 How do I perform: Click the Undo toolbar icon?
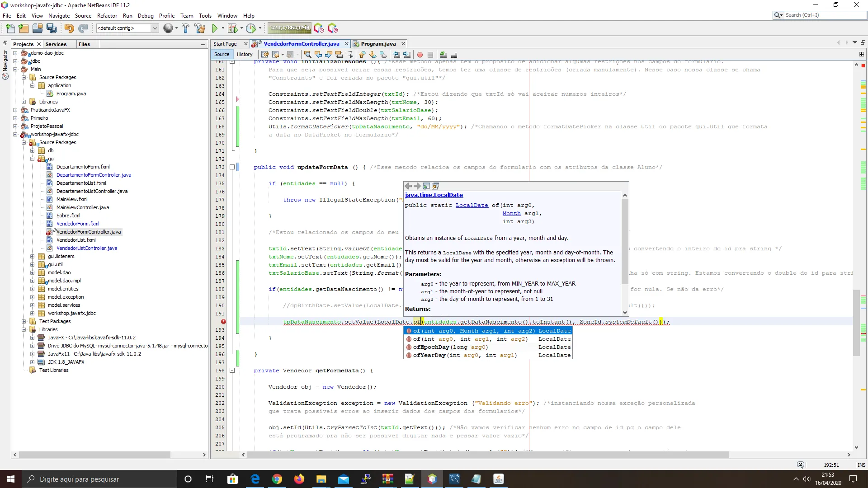click(69, 28)
